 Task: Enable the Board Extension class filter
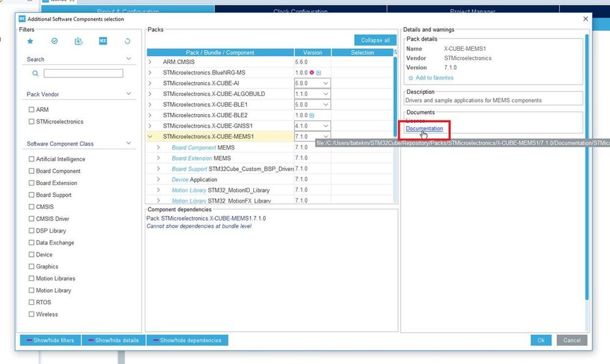(32, 183)
